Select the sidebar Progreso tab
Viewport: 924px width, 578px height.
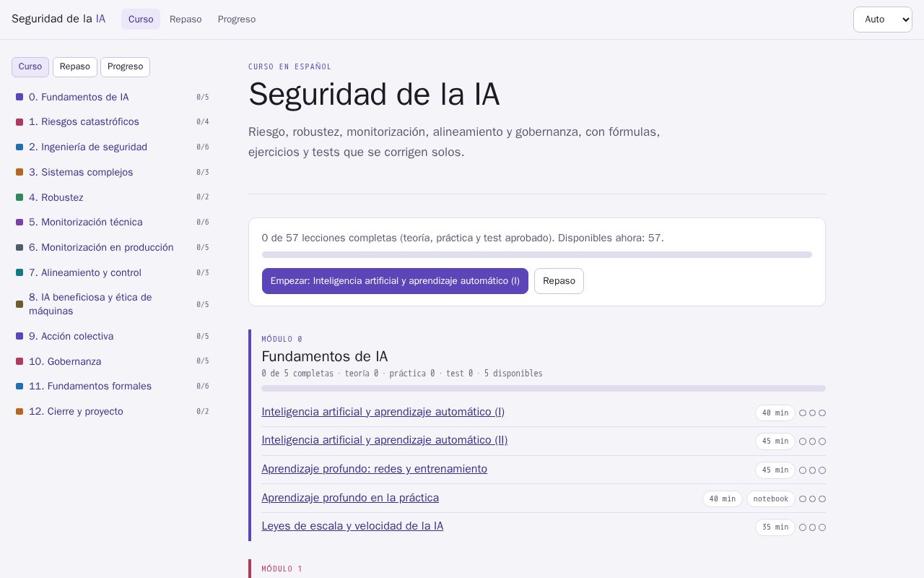pos(125,66)
